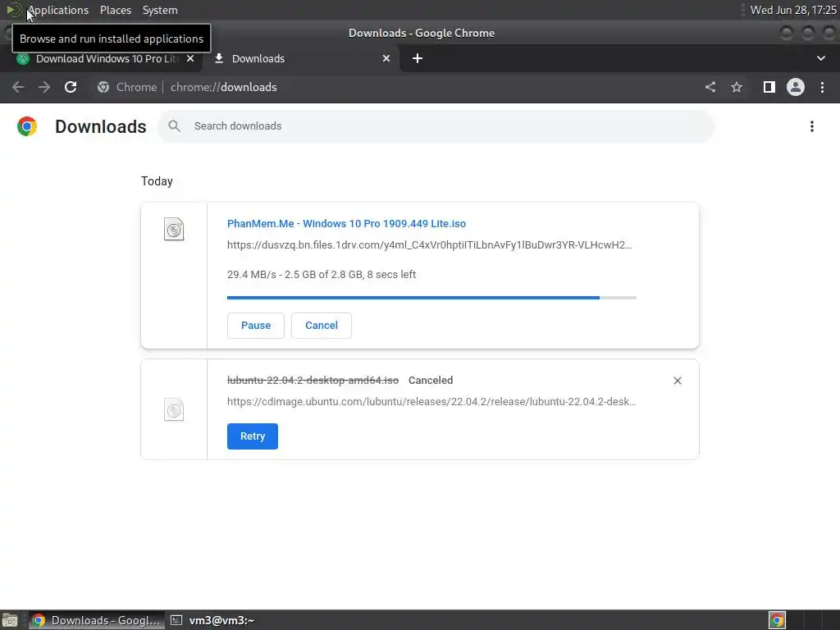Click the chrome://downloads address bar

click(223, 87)
